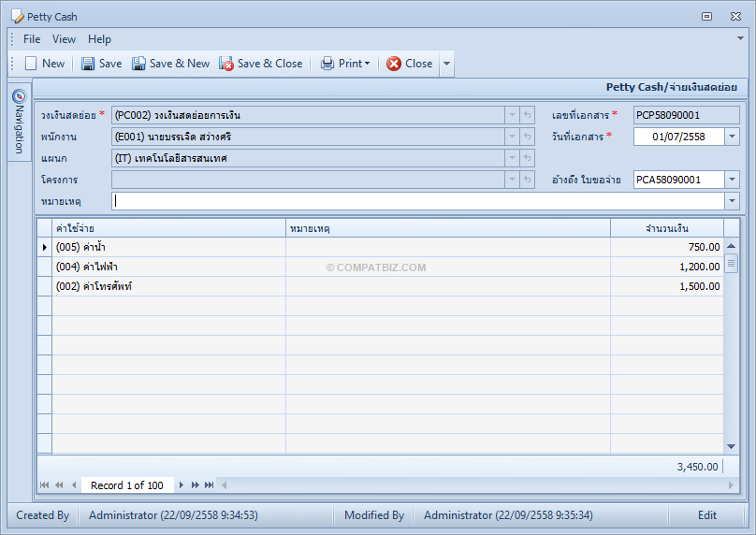
Task: Open the File menu
Action: (32, 39)
